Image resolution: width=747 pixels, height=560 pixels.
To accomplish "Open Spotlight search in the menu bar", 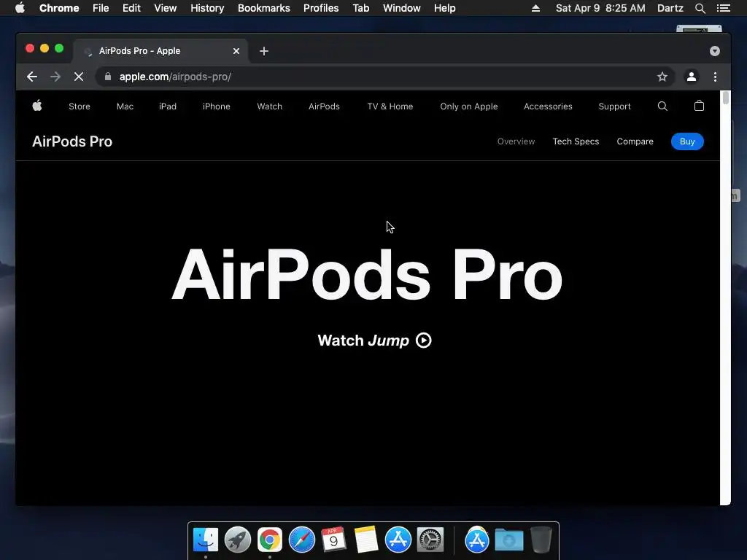I will pyautogui.click(x=700, y=8).
